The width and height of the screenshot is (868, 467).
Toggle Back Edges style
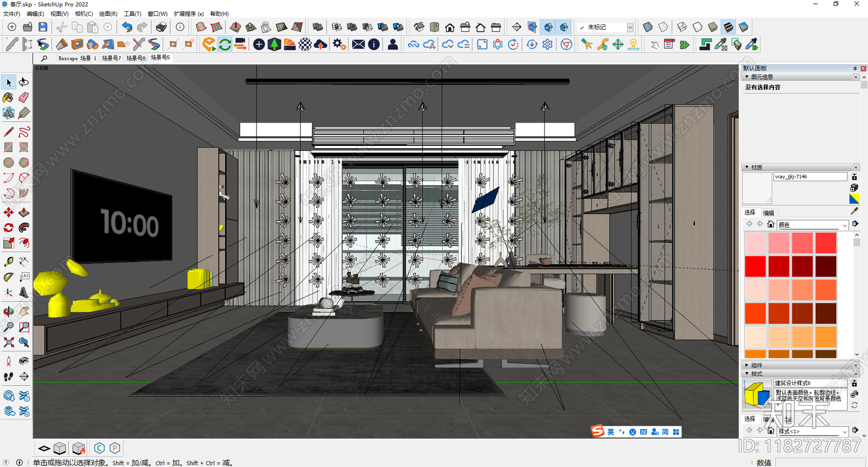(663, 27)
